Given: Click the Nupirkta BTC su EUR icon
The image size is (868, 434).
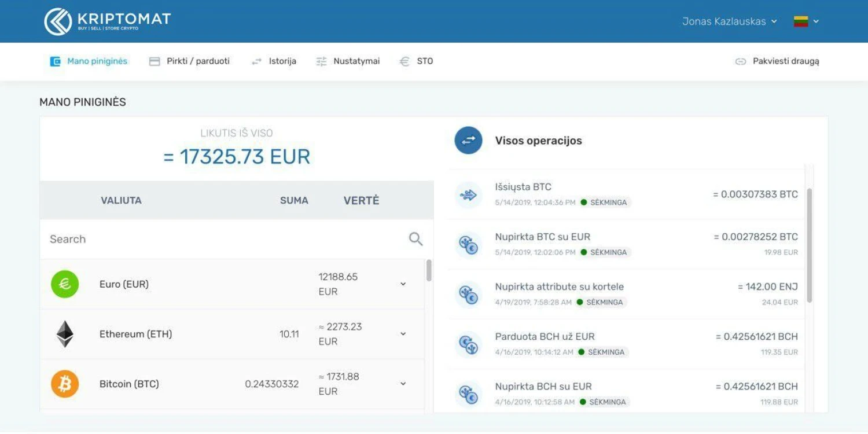Looking at the screenshot, I should 468,245.
